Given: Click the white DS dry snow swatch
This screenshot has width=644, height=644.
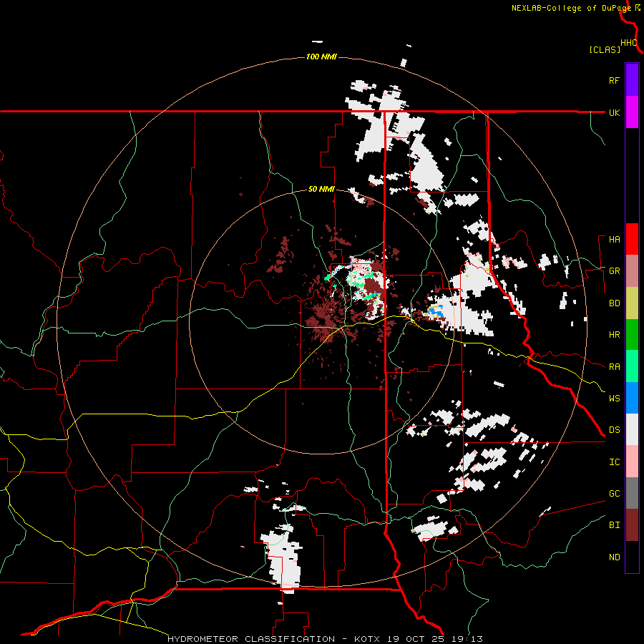Looking at the screenshot, I should pyautogui.click(x=632, y=429).
